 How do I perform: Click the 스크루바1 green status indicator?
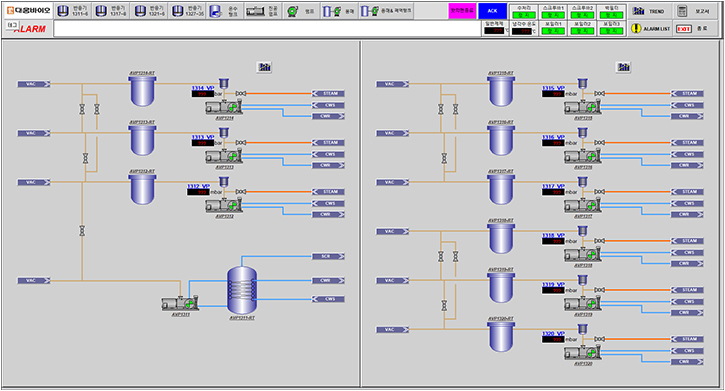pos(553,15)
